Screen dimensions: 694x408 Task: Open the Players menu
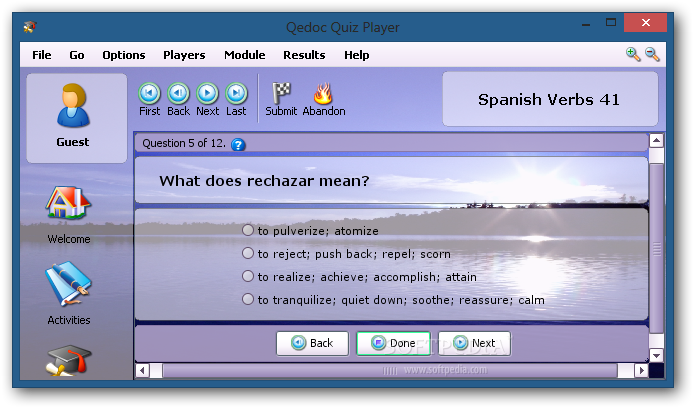(x=184, y=55)
